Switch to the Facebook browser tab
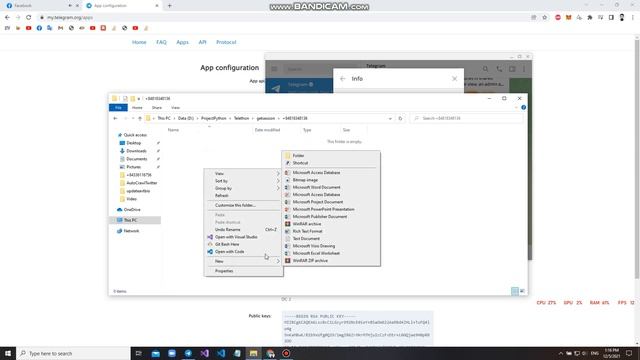Viewport: 640px width, 360px height. [41, 6]
